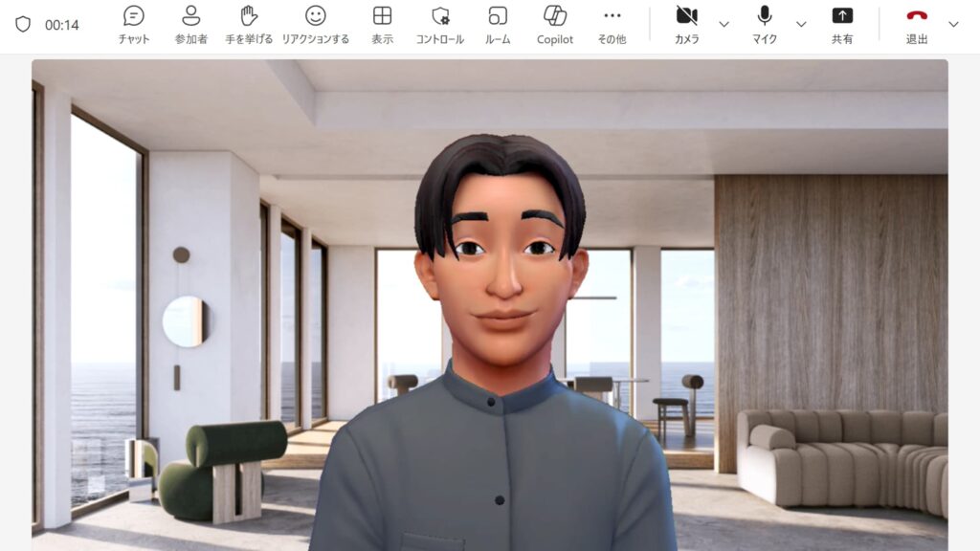Open the その他 (More) menu

coord(612,25)
